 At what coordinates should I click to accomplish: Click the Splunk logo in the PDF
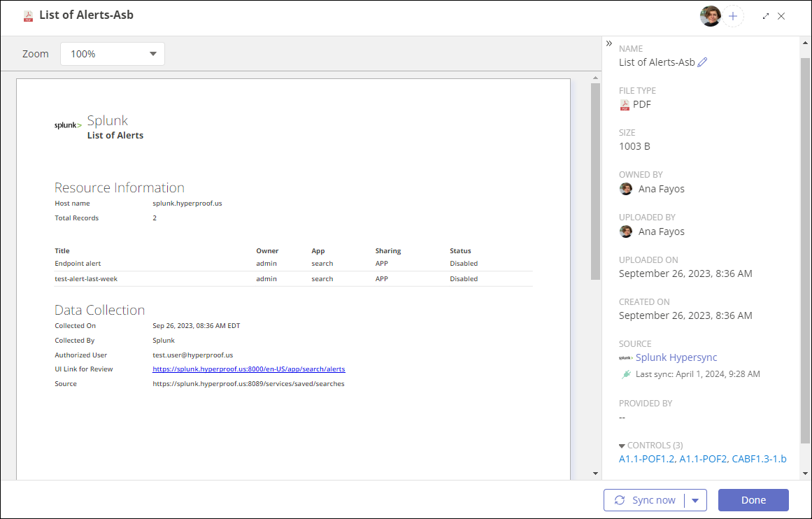(68, 125)
